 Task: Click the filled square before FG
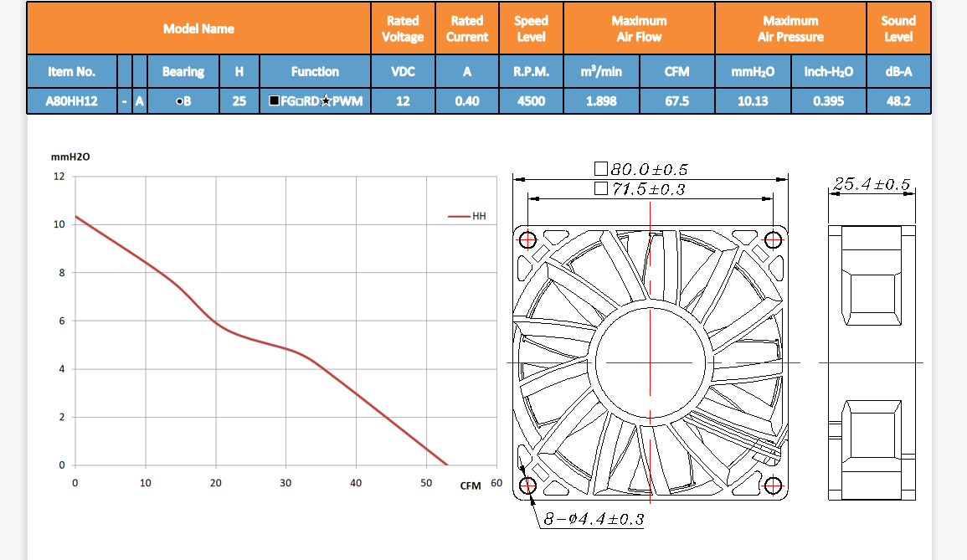click(274, 101)
